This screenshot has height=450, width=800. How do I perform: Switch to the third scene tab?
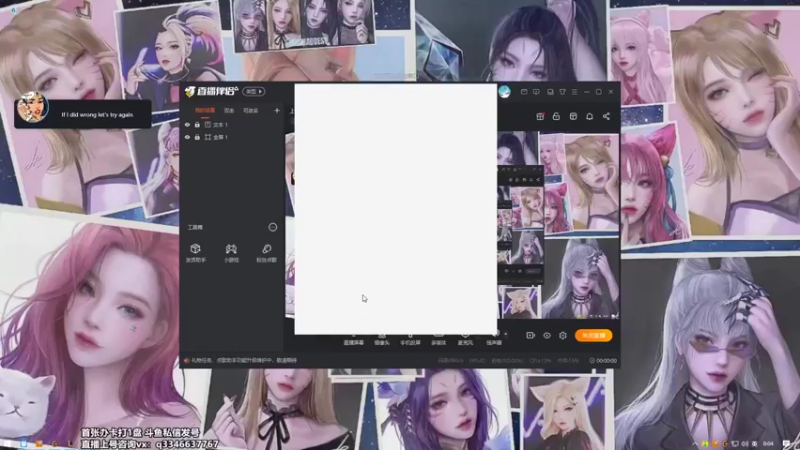pyautogui.click(x=251, y=110)
